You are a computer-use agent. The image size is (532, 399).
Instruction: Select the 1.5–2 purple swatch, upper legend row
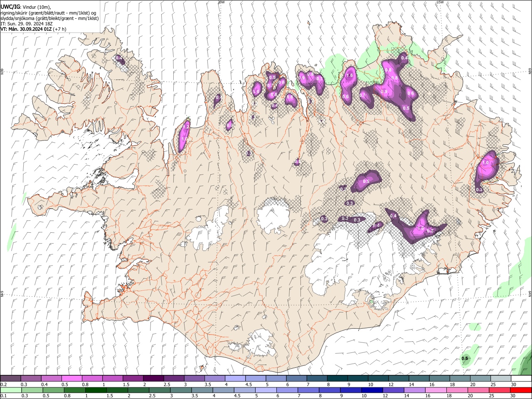pyautogui.click(x=133, y=378)
